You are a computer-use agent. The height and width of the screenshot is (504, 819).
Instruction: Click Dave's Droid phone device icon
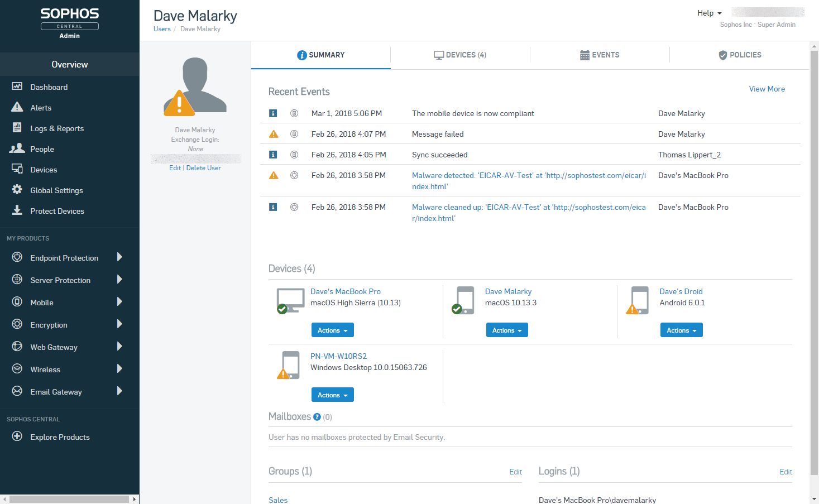638,301
